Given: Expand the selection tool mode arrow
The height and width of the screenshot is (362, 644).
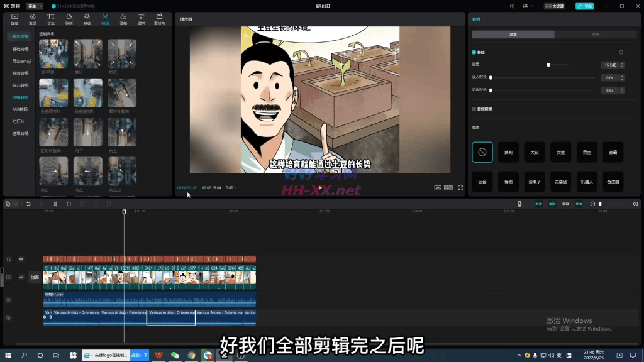Looking at the screenshot, I should point(16,204).
